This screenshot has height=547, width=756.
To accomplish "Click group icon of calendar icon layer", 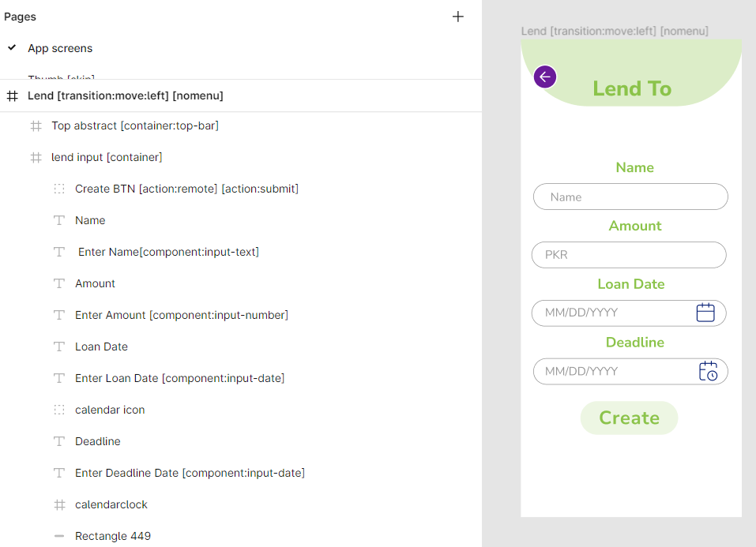I will tap(59, 410).
